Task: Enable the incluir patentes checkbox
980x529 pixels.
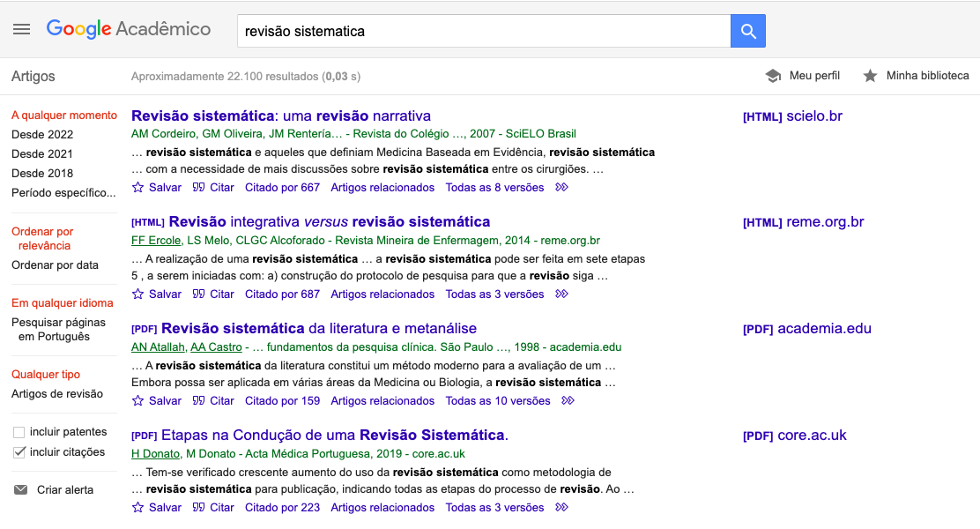Action: 19,432
